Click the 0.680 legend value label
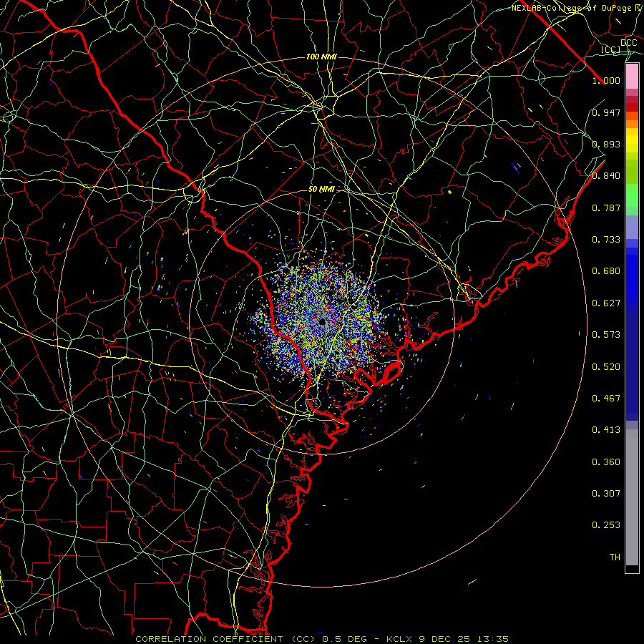Viewport: 644px width, 644px height. tap(606, 271)
